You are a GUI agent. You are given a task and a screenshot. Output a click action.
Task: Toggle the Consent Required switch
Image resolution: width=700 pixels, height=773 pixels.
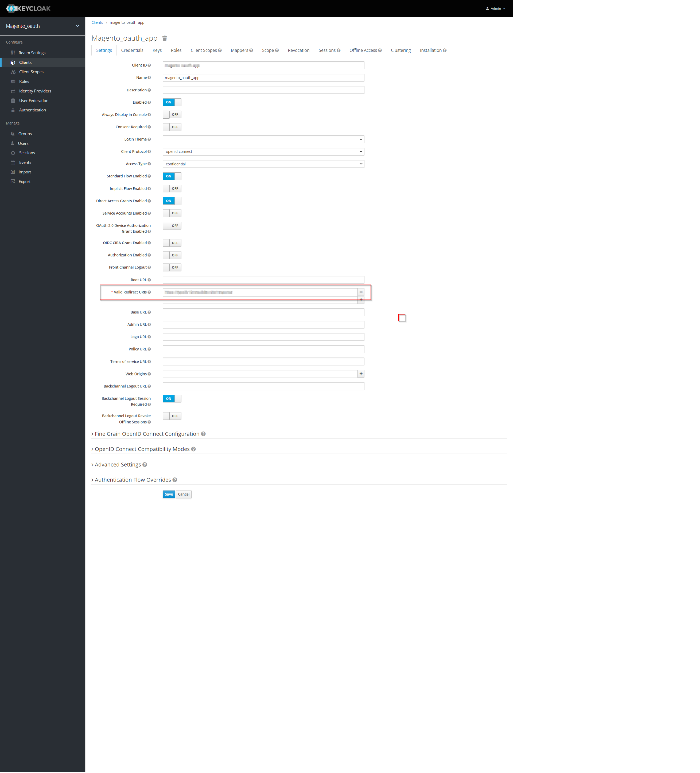172,127
